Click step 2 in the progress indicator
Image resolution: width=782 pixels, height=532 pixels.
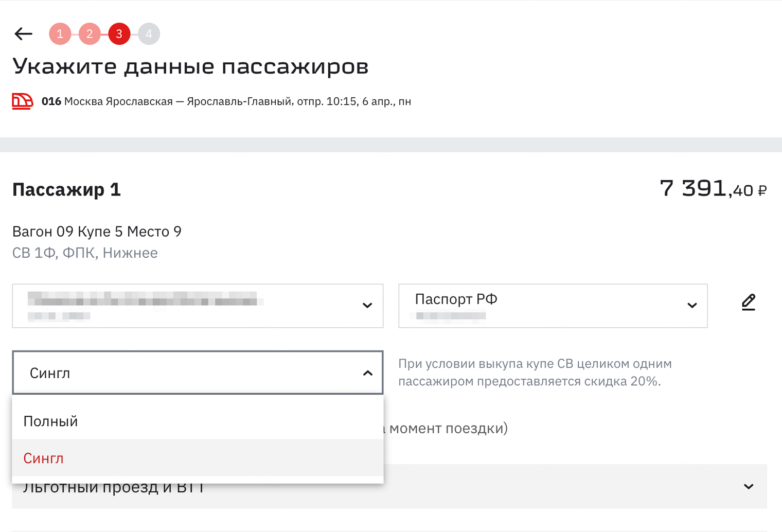(90, 33)
